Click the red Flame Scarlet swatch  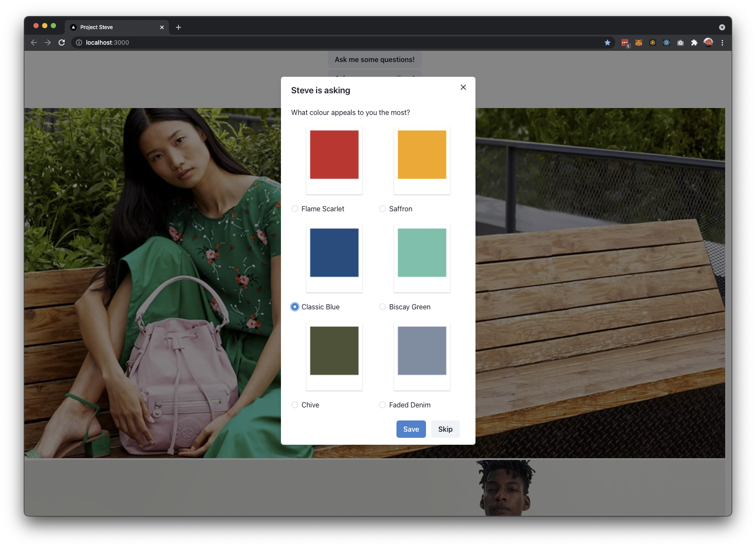pyautogui.click(x=334, y=154)
